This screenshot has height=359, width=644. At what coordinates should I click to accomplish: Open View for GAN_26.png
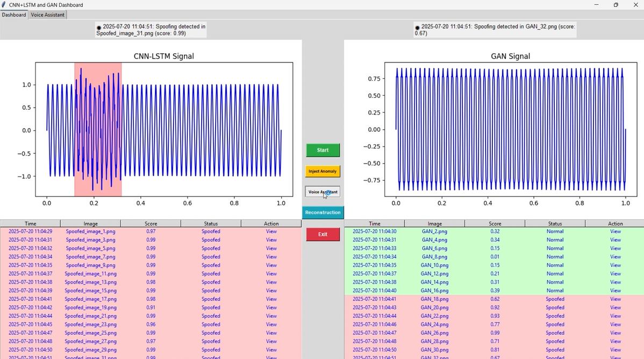click(x=616, y=333)
